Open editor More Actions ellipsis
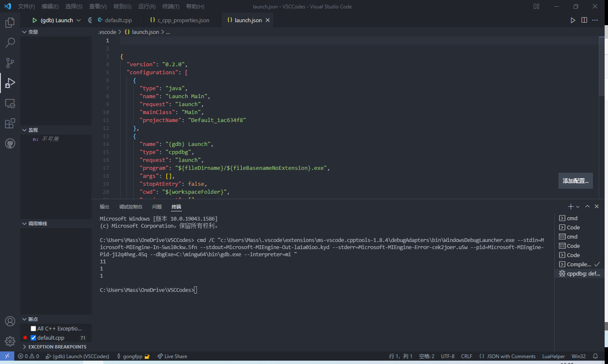608x364 pixels. pos(595,20)
